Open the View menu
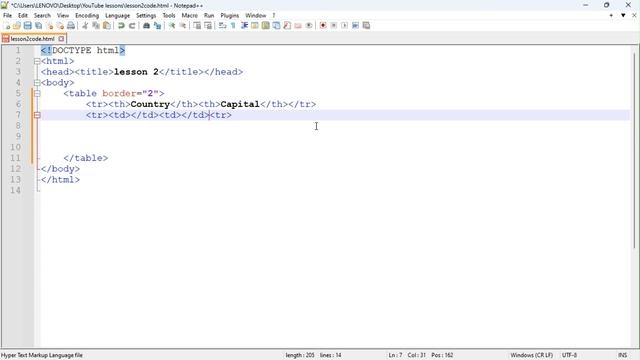640x360 pixels. pos(63,16)
